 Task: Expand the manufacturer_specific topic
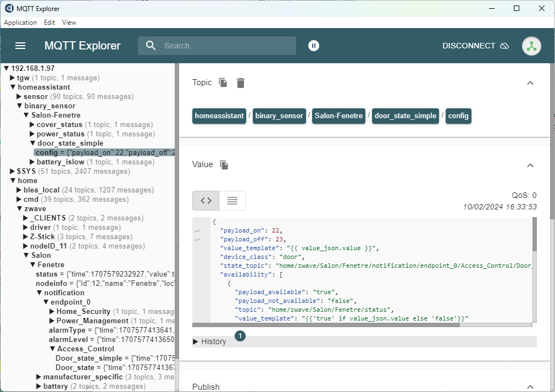point(39,377)
